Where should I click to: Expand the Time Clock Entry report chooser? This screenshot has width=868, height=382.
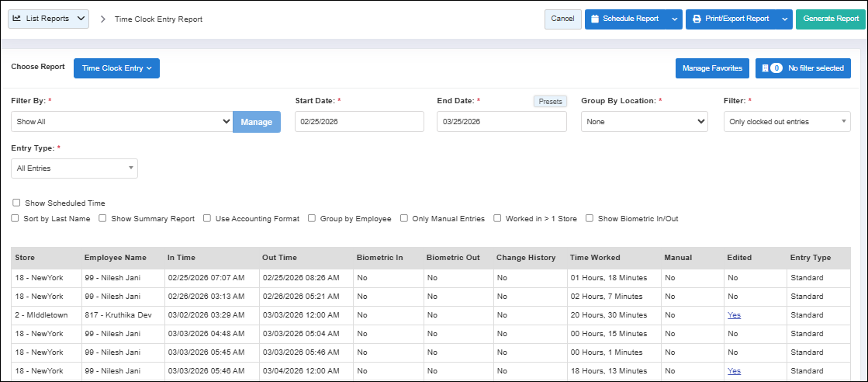pos(116,68)
